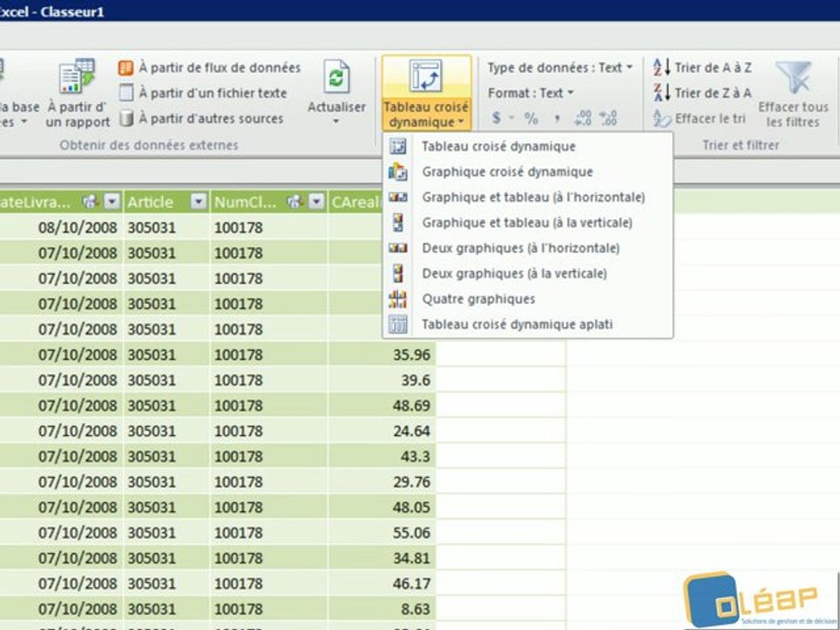Open Actualiser dropdown arrow
This screenshot has width=840, height=630.
pyautogui.click(x=336, y=122)
